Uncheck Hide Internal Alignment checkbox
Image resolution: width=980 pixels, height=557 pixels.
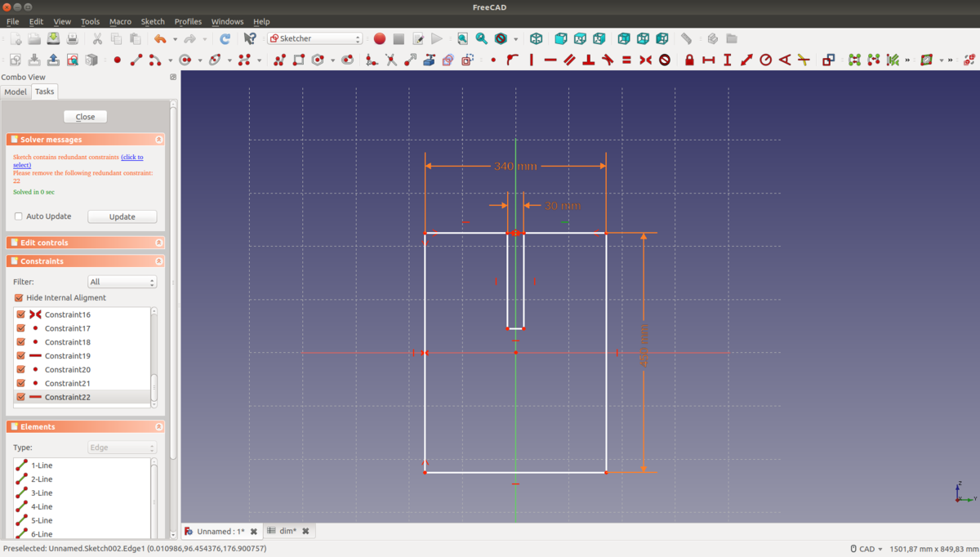(x=19, y=298)
